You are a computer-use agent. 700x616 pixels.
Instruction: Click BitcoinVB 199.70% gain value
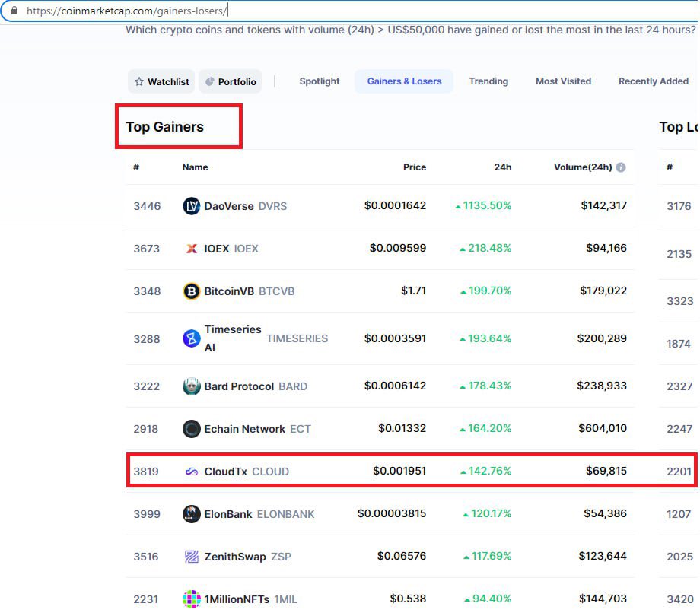pos(485,291)
